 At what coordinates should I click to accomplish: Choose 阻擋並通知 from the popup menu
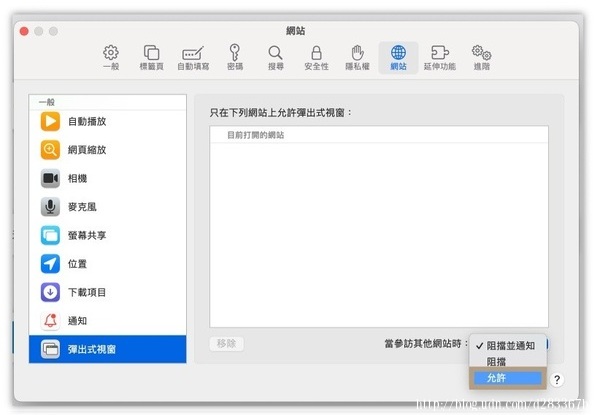tap(508, 346)
